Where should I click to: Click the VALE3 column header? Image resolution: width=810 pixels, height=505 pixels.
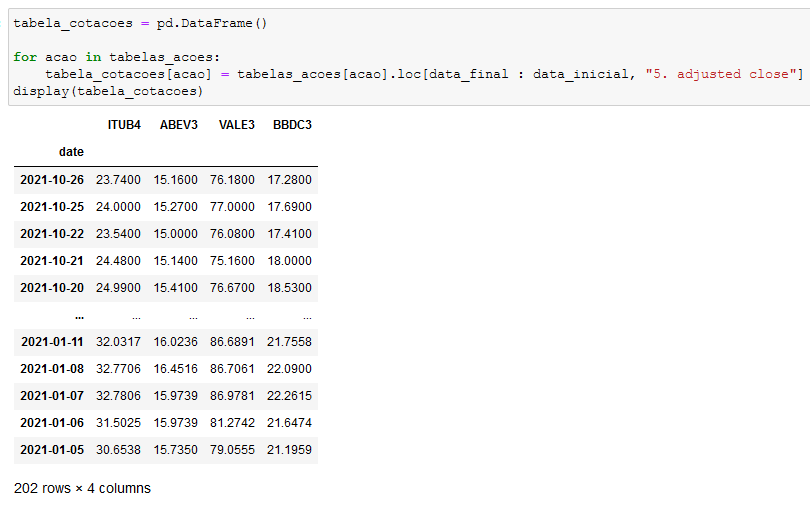click(237, 125)
